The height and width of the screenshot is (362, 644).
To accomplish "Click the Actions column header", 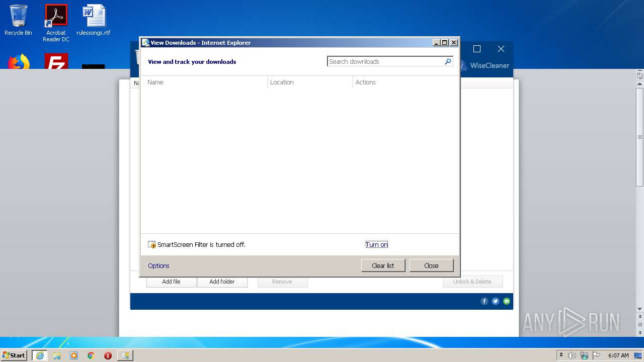I will (406, 82).
